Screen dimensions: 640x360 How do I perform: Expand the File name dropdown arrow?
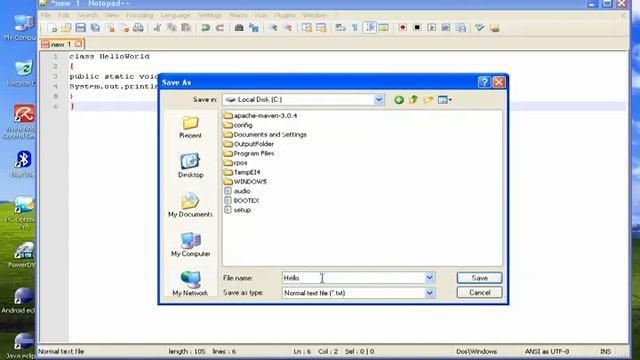(429, 278)
